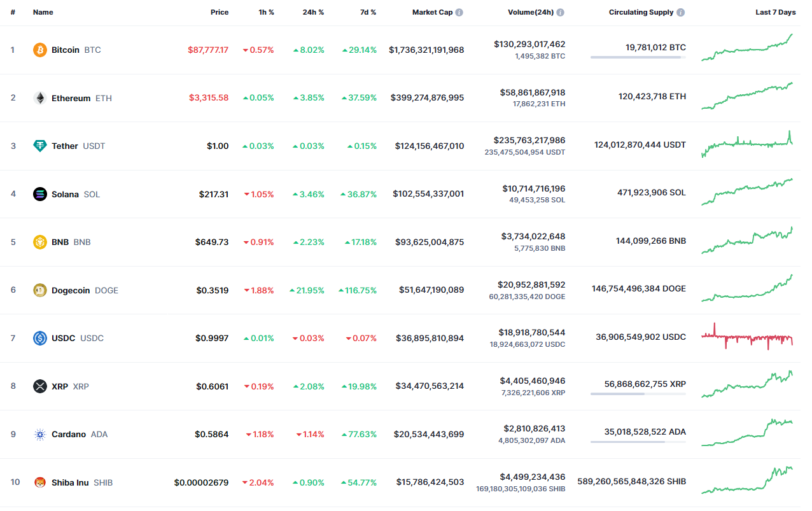Viewport: 812px width, 511px height.
Task: Click Ethereum price $3,315.58
Action: click(x=209, y=98)
